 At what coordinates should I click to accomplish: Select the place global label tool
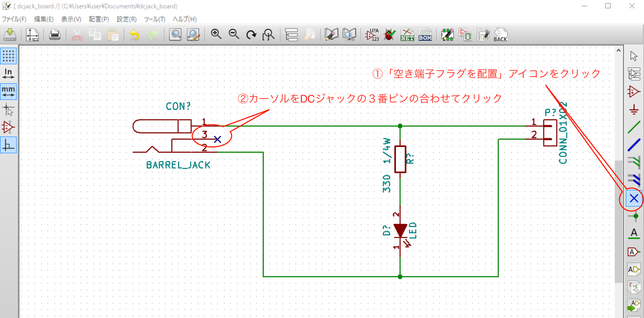(634, 252)
